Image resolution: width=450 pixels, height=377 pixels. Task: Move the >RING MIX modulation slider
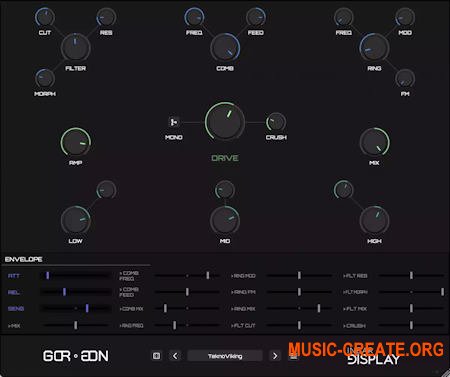point(299,308)
